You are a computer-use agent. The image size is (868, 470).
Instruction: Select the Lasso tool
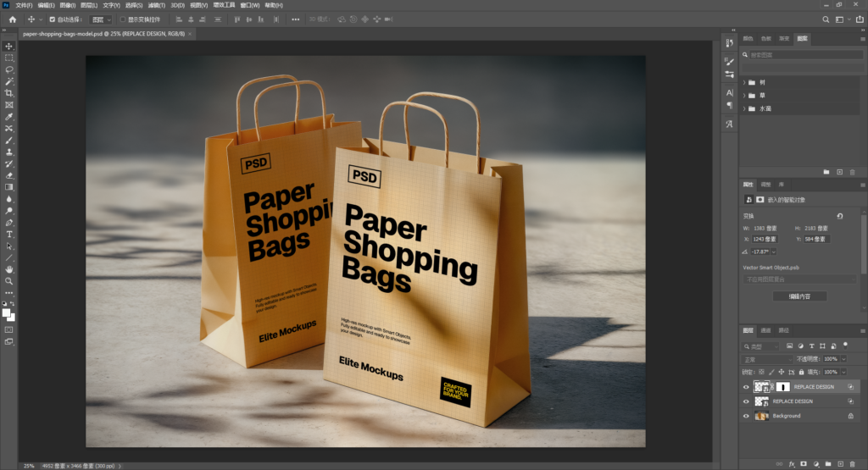click(x=8, y=69)
